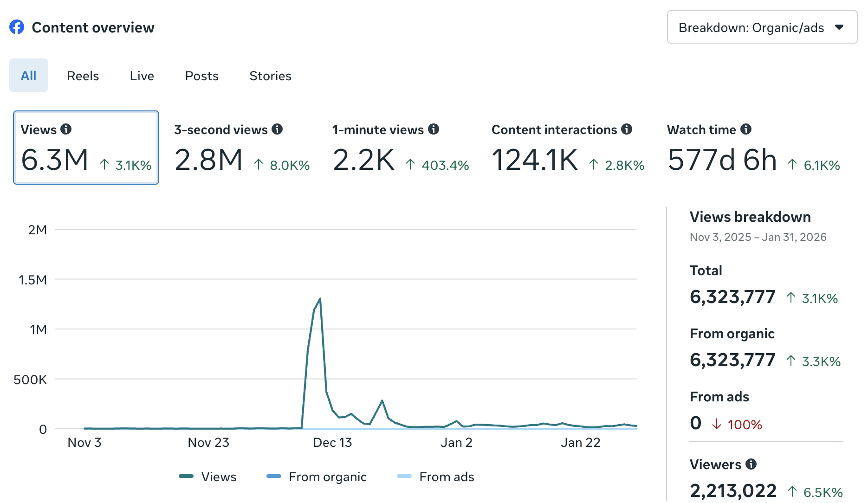Click the info icon beside Viewers
The width and height of the screenshot is (868, 503).
(x=750, y=464)
